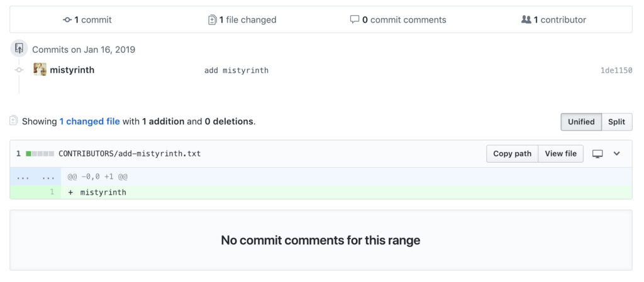
Task: Click mistyrinth's avatar image
Action: coord(40,70)
